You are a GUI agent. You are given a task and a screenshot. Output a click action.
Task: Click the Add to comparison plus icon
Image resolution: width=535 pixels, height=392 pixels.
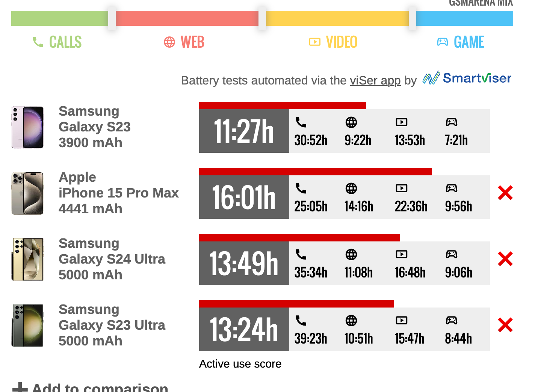coord(20,387)
